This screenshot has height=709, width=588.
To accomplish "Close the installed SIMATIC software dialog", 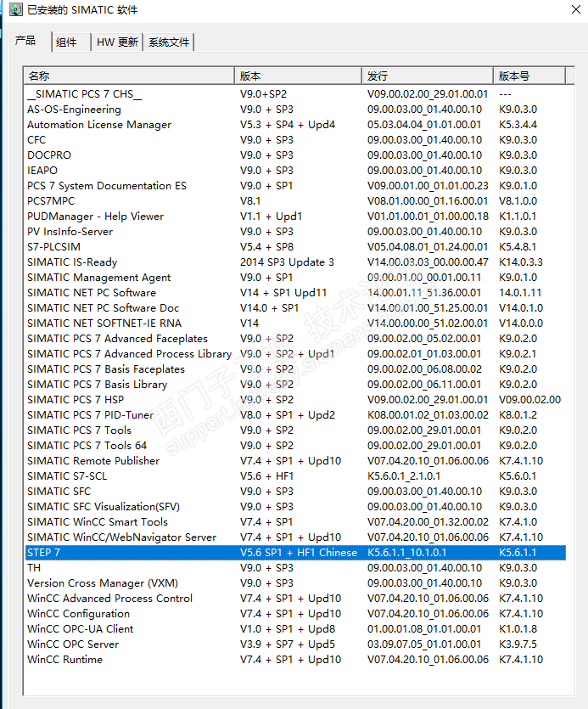I will (576, 9).
